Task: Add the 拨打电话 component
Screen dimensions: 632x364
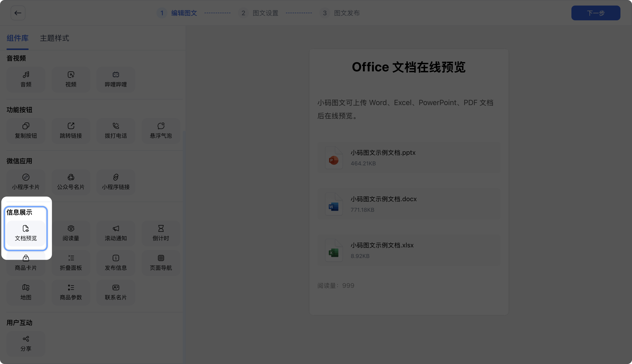Action: 116,131
